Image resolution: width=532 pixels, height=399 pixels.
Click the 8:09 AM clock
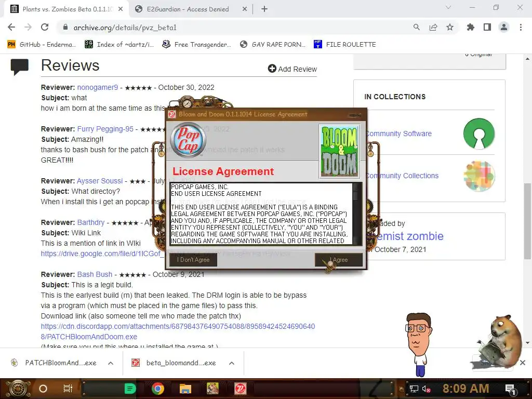pos(465,389)
